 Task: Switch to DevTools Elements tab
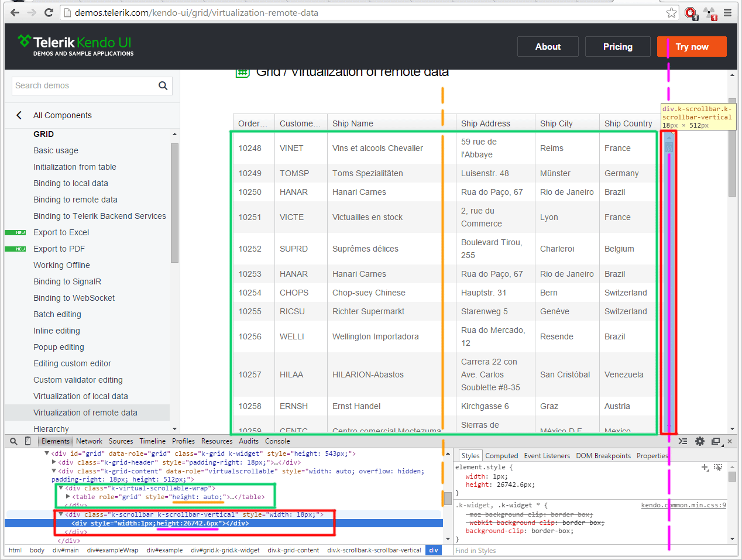(56, 441)
